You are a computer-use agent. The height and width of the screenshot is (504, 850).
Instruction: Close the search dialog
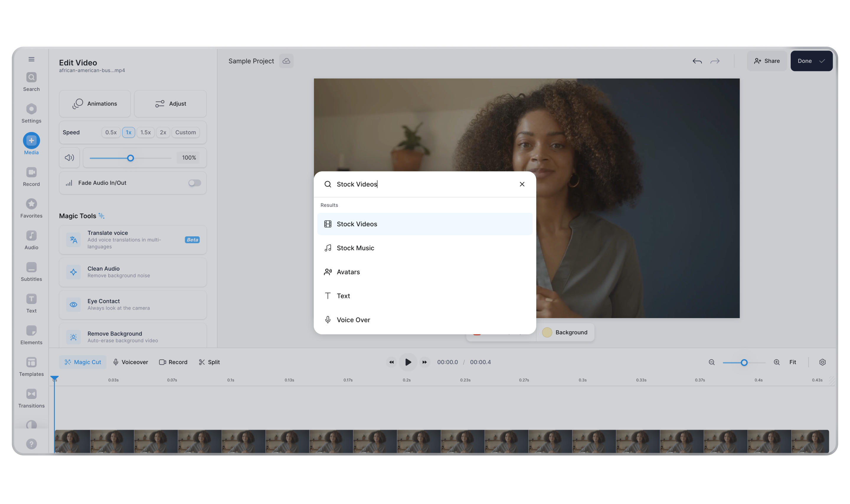tap(522, 184)
